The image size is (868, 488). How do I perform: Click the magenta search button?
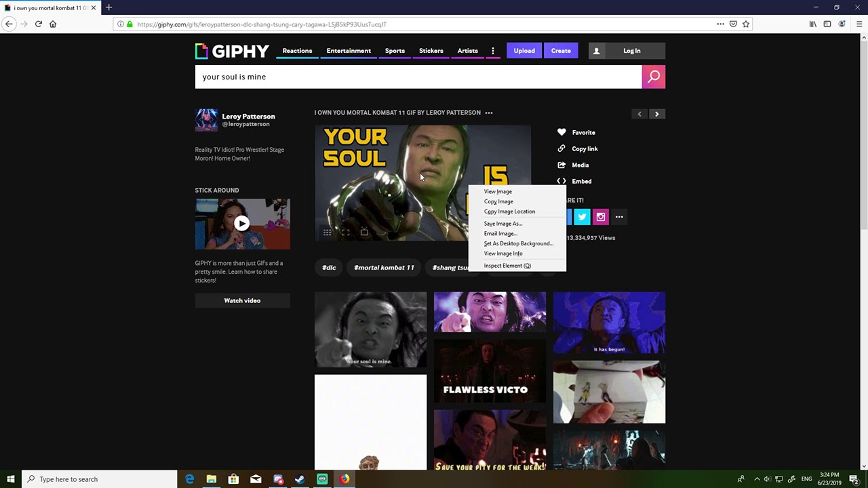tap(654, 77)
